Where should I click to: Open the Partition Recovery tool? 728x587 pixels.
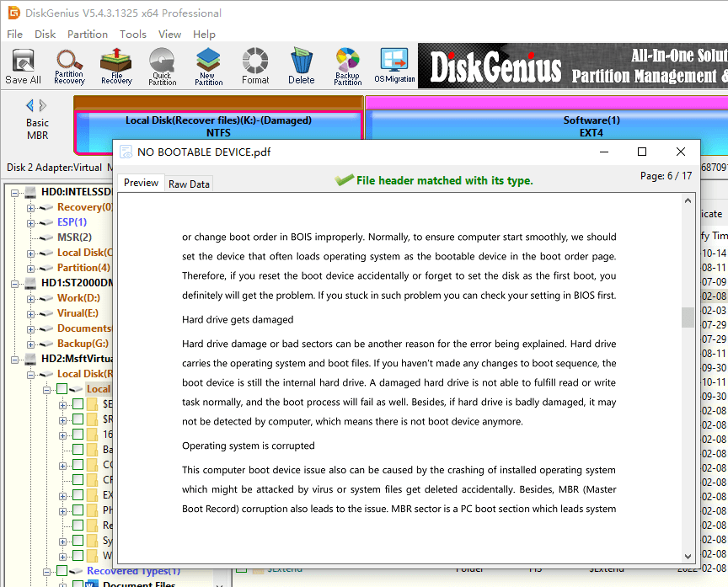coord(69,66)
